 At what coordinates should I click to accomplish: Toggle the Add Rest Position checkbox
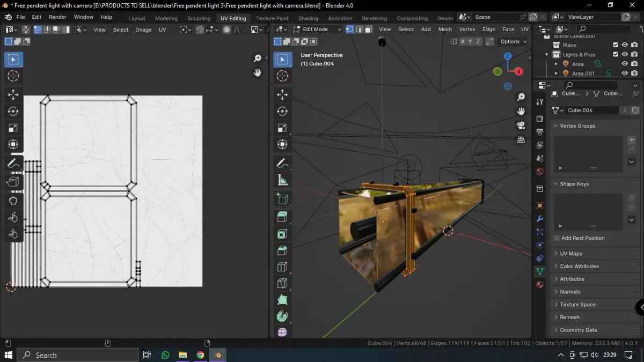pos(557,238)
